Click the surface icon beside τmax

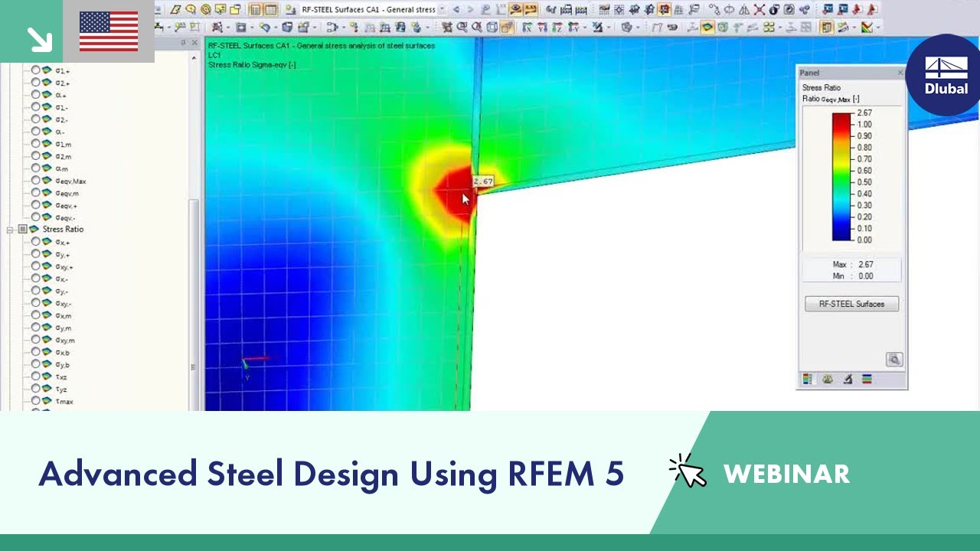pyautogui.click(x=47, y=402)
